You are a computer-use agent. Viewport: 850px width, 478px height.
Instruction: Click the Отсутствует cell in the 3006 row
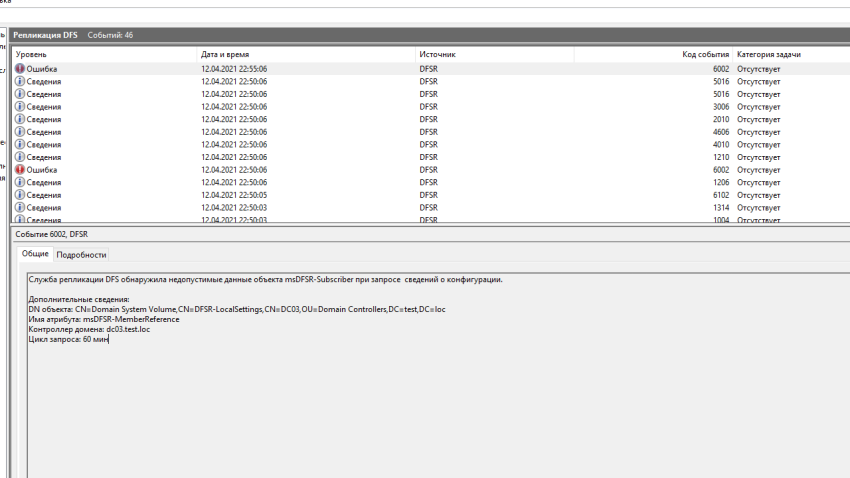click(758, 107)
